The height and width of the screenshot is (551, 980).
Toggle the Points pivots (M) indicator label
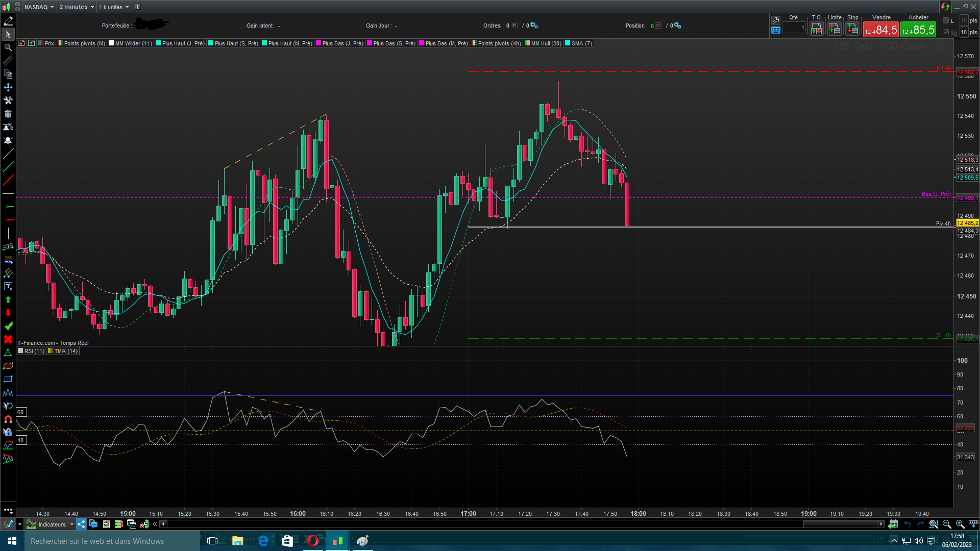(82, 43)
